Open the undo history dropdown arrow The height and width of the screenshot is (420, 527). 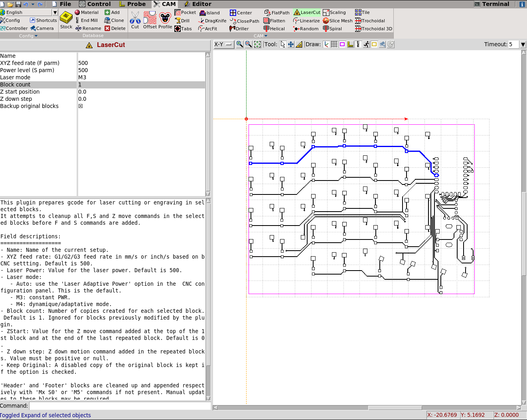[33, 4]
